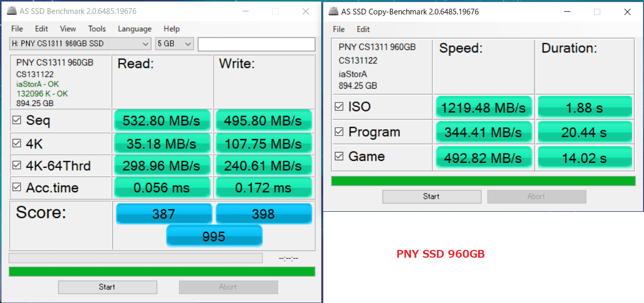The width and height of the screenshot is (644, 303).
Task: Toggle the Program copy test checkbox
Action: [339, 132]
